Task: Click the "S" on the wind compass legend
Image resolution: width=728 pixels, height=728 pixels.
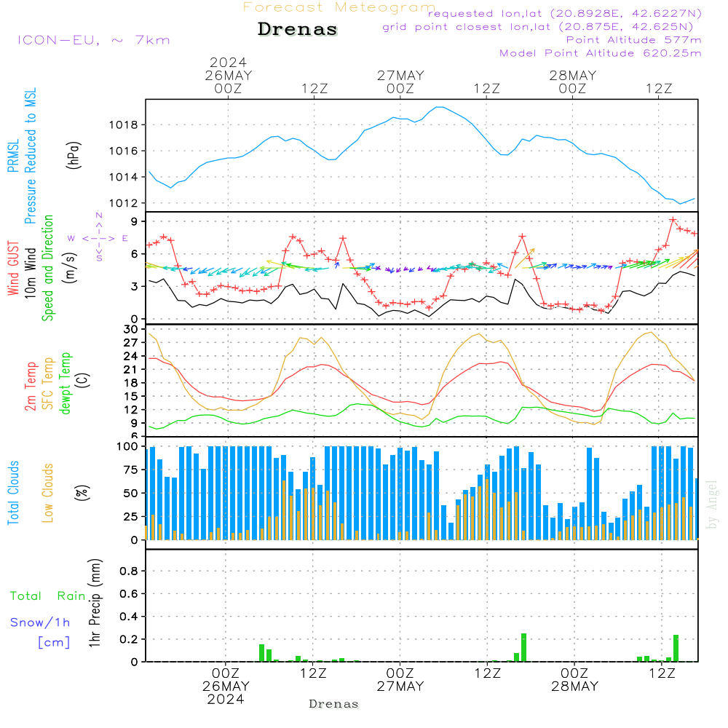Action: point(99,258)
